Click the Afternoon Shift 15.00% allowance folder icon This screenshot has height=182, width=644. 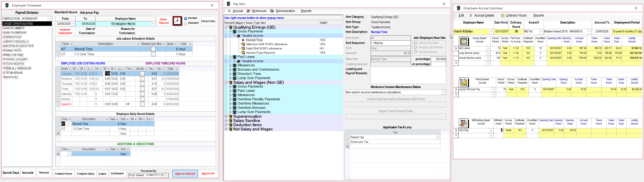point(243,44)
